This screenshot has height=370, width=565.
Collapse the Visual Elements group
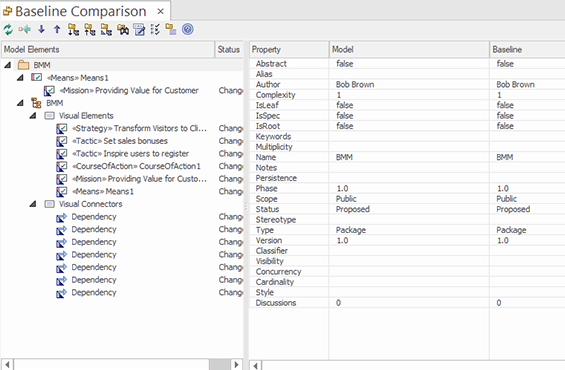pyautogui.click(x=33, y=116)
